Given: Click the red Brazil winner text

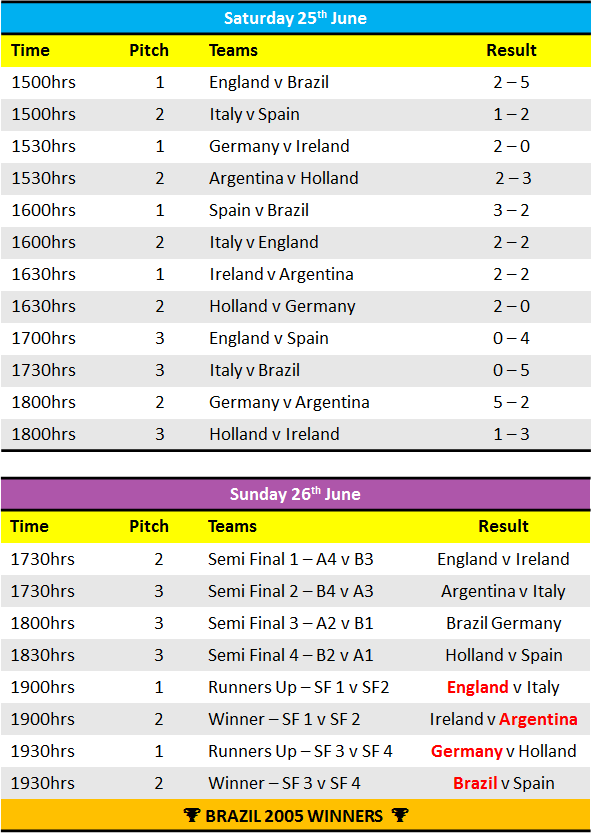Looking at the screenshot, I should pos(475,783).
